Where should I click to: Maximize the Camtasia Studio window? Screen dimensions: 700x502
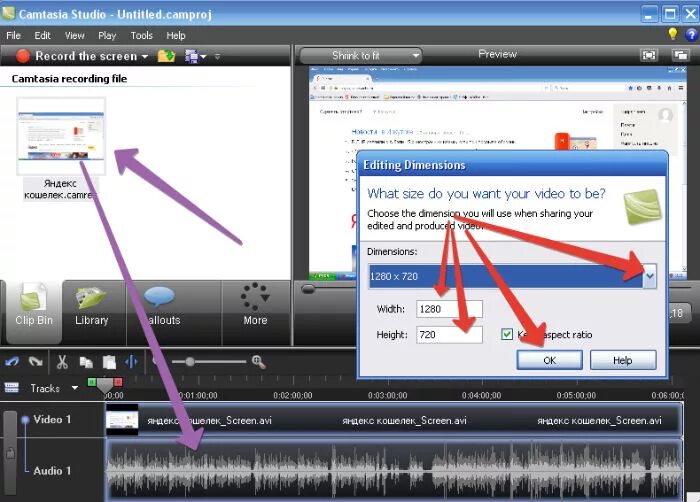[670, 14]
